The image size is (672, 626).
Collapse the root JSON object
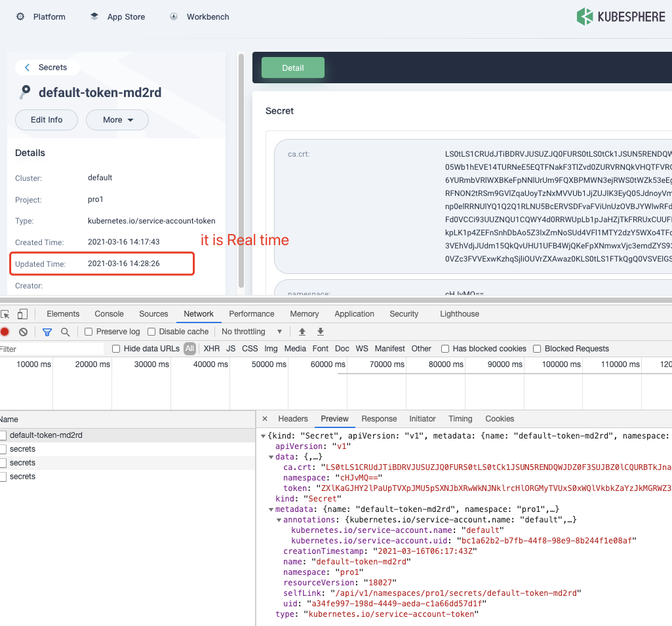[263, 436]
